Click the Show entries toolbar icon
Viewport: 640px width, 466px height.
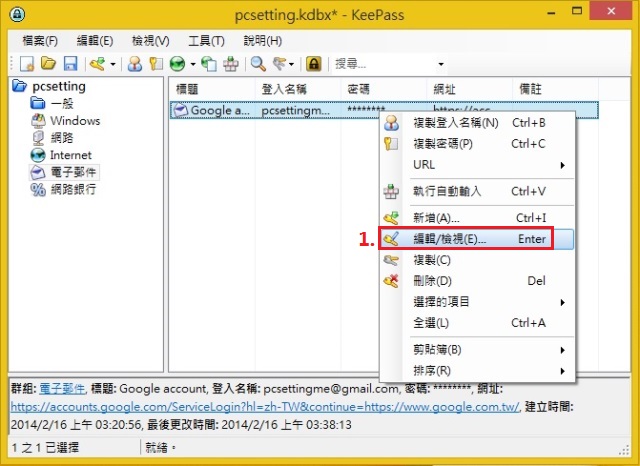[280, 64]
